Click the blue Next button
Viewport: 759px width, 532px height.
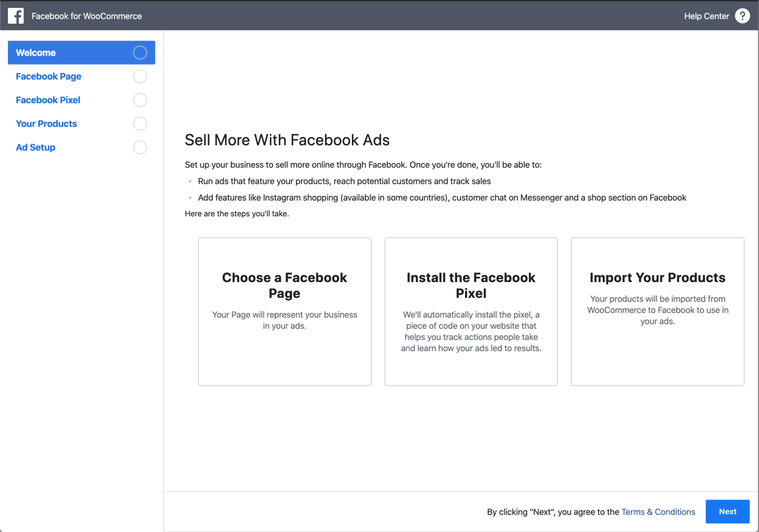(727, 512)
